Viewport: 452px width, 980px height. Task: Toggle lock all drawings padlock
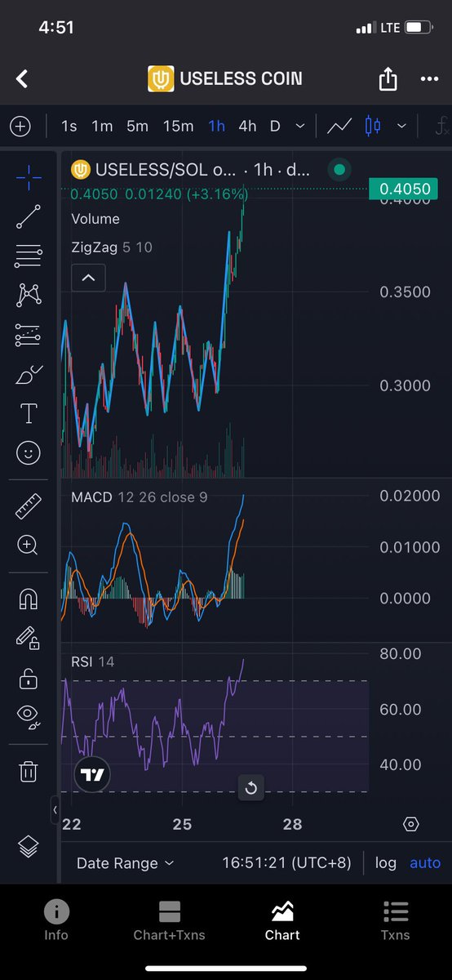point(29,677)
